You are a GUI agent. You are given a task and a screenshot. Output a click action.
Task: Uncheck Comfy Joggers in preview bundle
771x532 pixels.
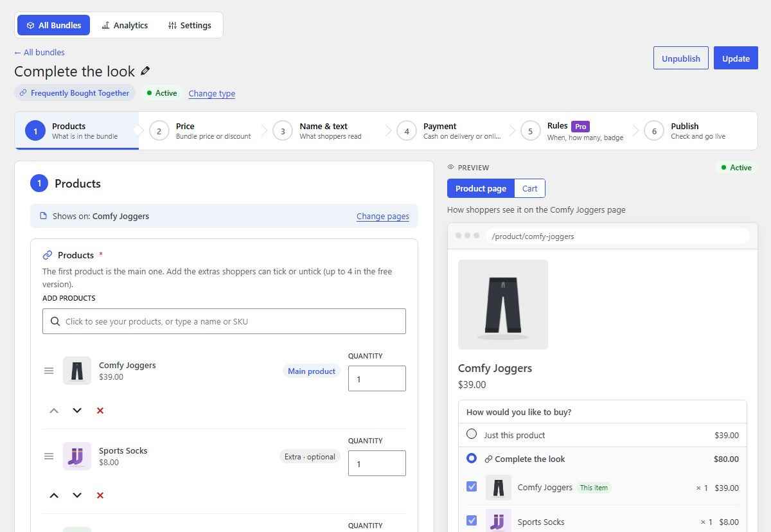[x=472, y=487]
